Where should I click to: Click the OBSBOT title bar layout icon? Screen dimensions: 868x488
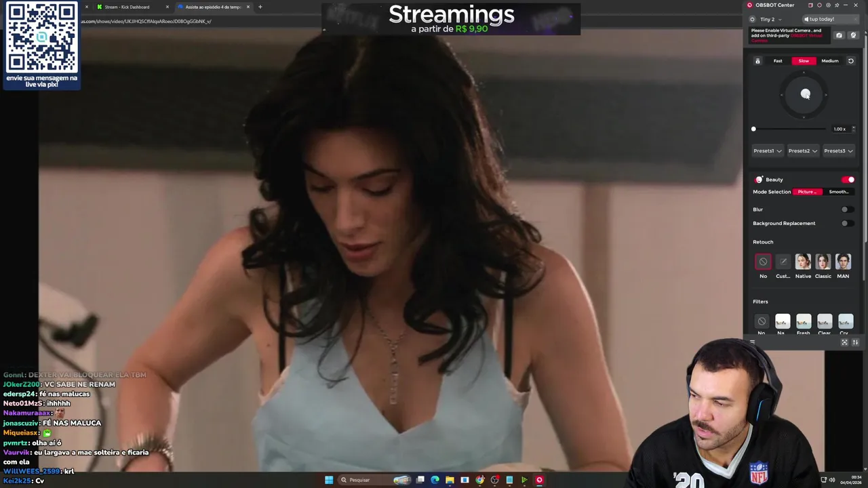click(810, 5)
